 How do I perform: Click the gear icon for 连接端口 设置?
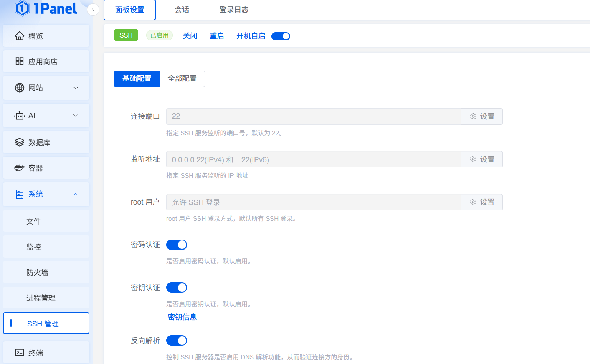coord(473,116)
